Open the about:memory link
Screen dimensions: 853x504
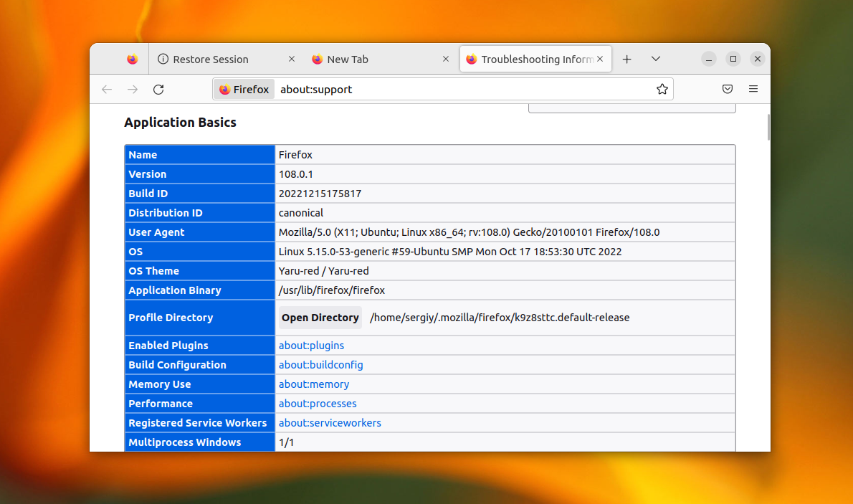pos(314,384)
